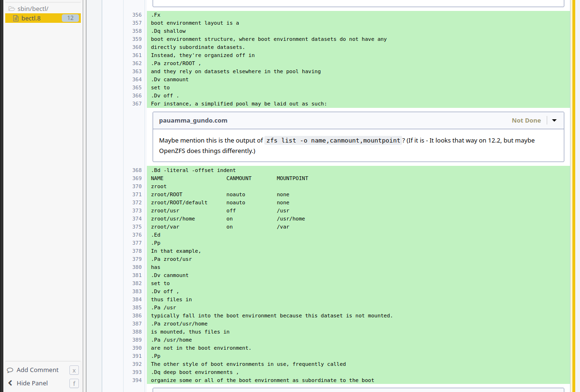Click the 'x' keyboard shortcut badge

[x=74, y=371]
